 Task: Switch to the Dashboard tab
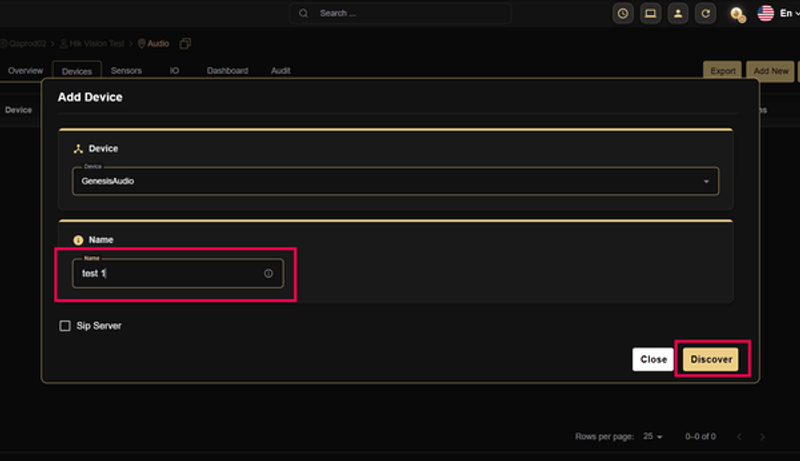pyautogui.click(x=228, y=71)
